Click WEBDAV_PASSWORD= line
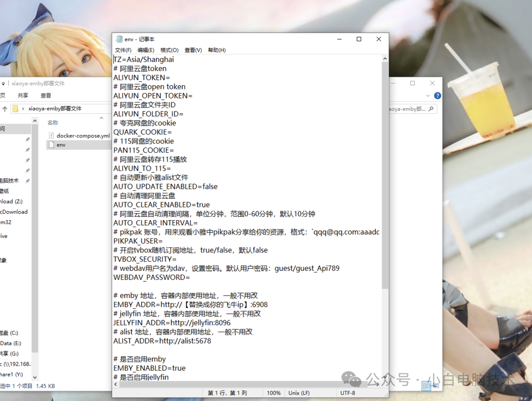532x401 pixels. tap(152, 277)
